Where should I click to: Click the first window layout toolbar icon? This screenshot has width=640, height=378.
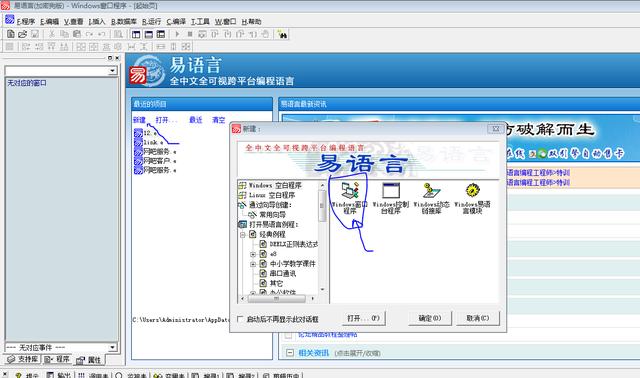click(136, 34)
